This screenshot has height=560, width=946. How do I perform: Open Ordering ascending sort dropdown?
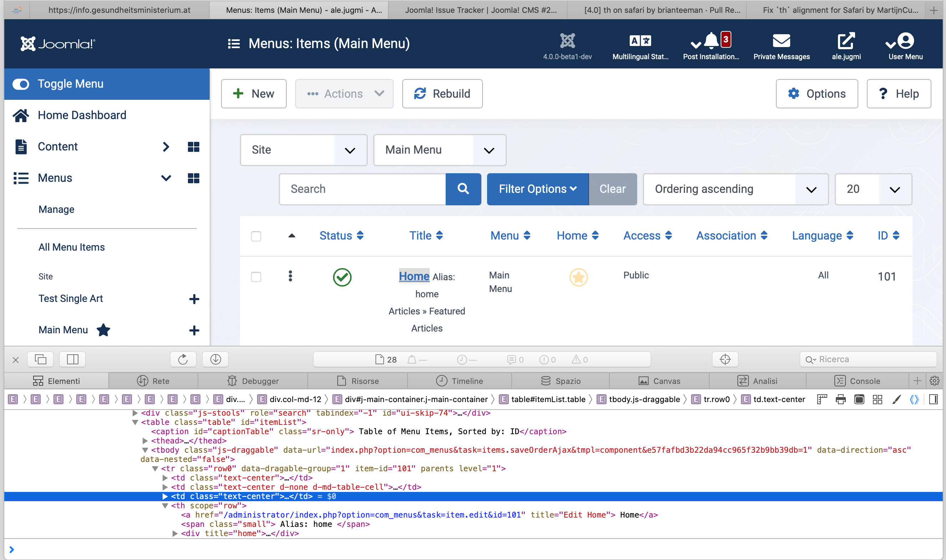tap(735, 189)
